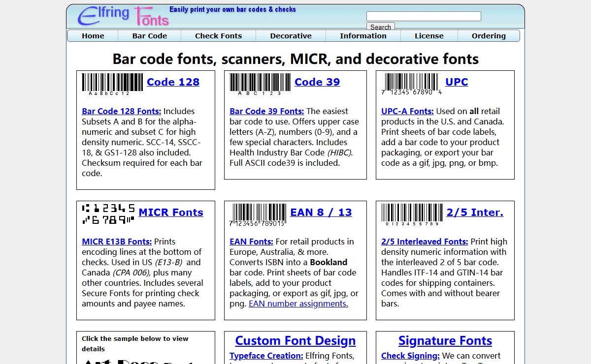Open the Code 39 heading link
This screenshot has height=364, width=591.
click(317, 82)
